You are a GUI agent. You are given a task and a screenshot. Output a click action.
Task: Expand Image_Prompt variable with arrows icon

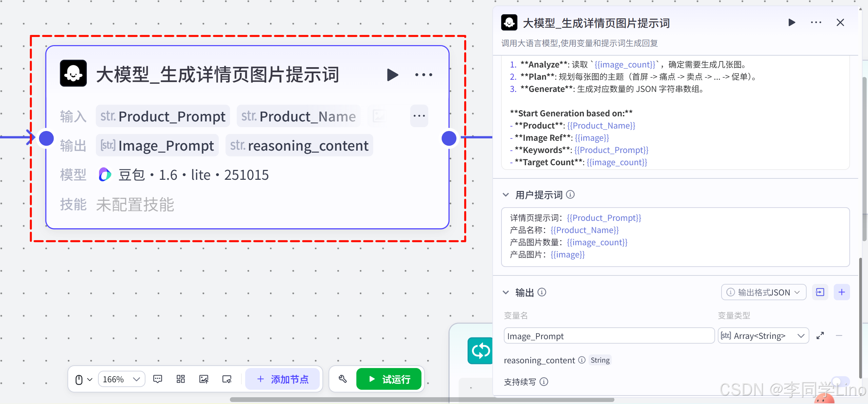820,336
